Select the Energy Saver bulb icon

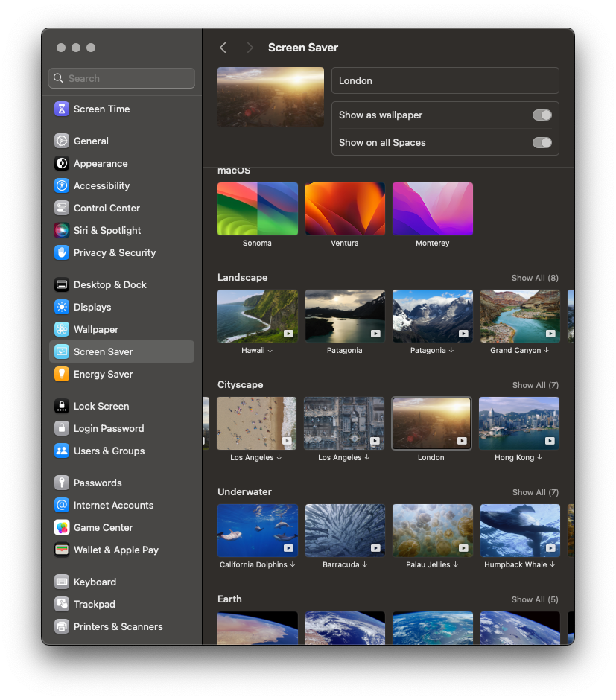click(62, 374)
